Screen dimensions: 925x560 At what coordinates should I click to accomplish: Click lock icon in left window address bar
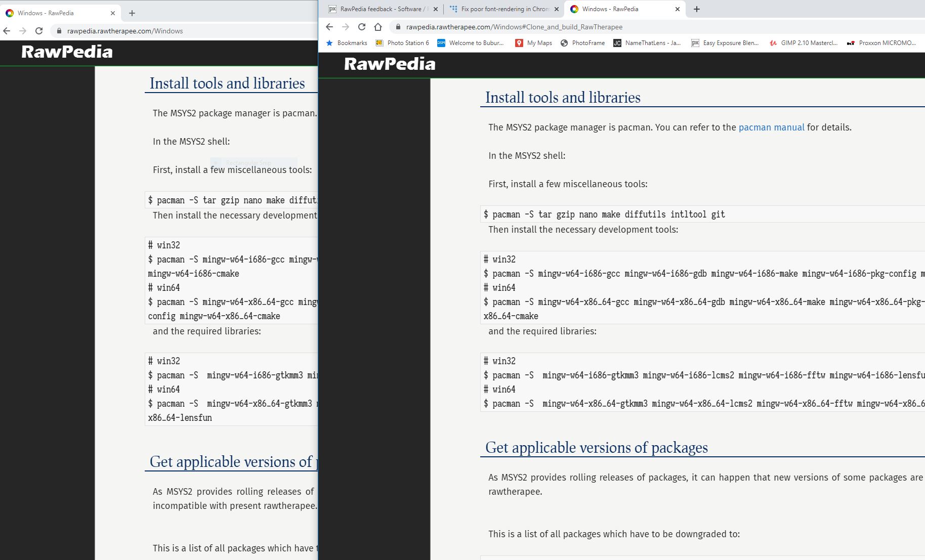click(59, 31)
